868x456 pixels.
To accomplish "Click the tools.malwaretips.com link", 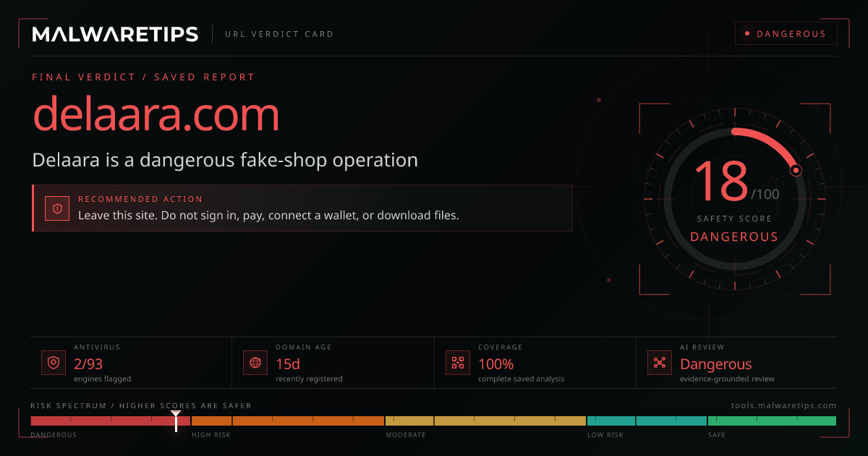I will [784, 405].
